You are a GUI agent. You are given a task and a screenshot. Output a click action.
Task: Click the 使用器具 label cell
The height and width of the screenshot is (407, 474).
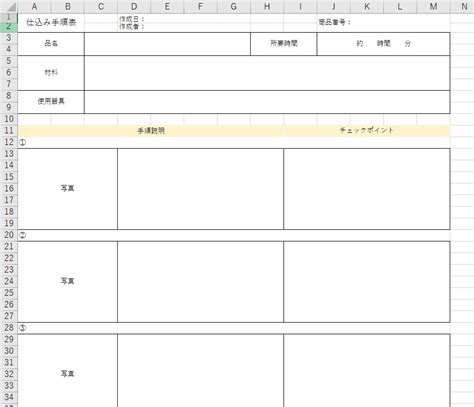point(51,102)
